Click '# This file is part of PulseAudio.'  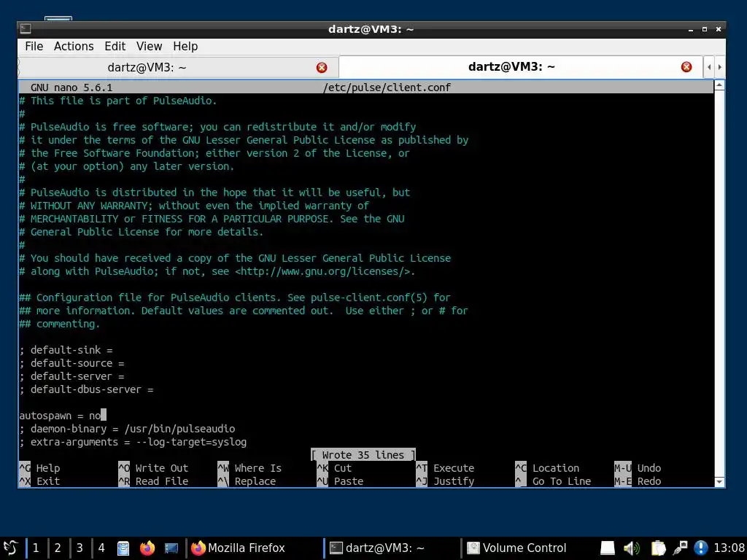pos(117,101)
